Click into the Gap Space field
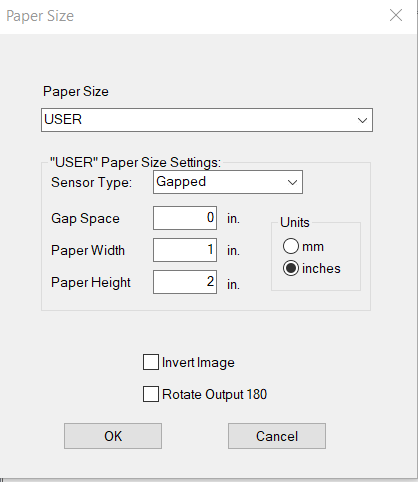This screenshot has width=418, height=482. coord(185,218)
